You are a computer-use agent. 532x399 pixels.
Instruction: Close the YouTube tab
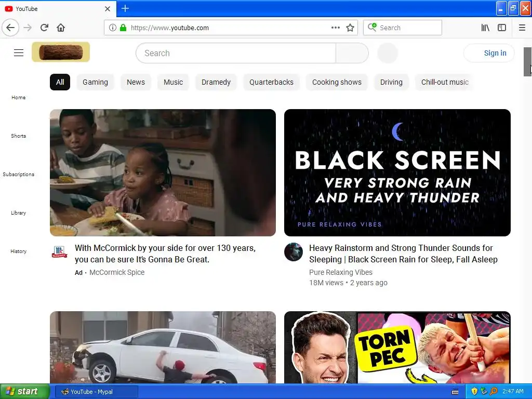[108, 9]
